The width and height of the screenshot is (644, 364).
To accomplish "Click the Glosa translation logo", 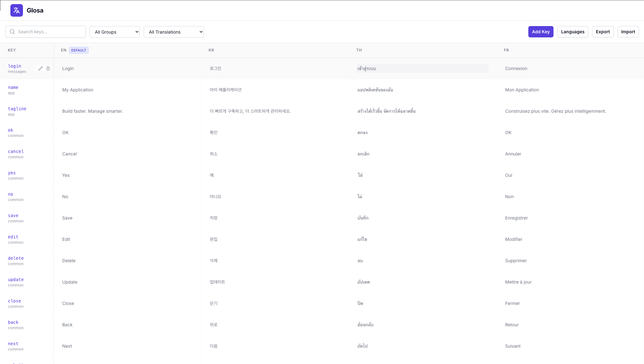I will click(16, 10).
